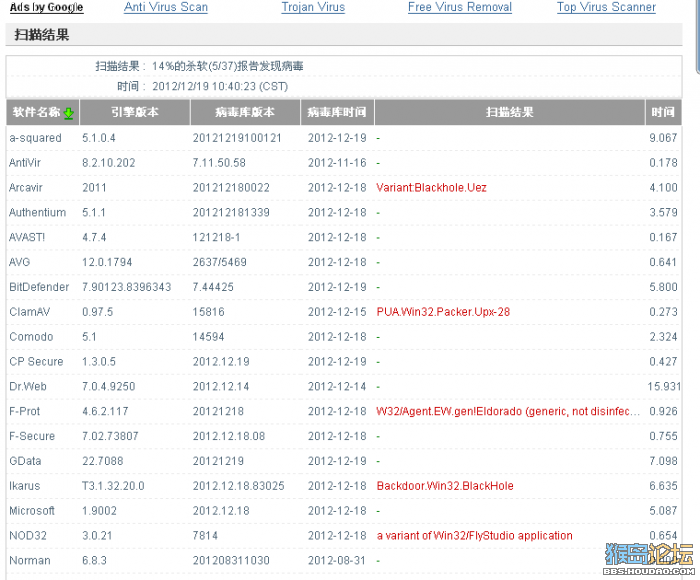This screenshot has width=700, height=580.
Task: Select the Authentium row name
Action: point(38,213)
